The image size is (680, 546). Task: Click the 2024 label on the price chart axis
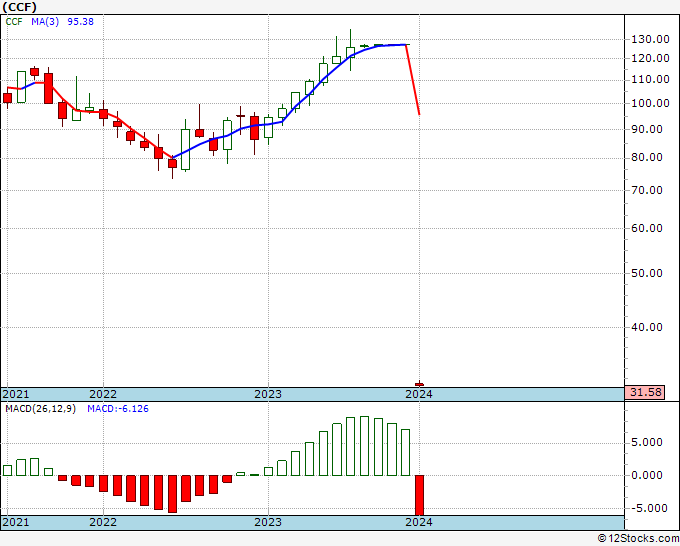point(419,394)
